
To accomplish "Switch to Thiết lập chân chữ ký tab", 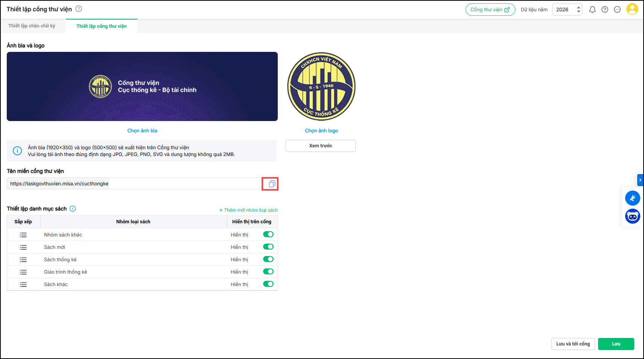I will (32, 26).
